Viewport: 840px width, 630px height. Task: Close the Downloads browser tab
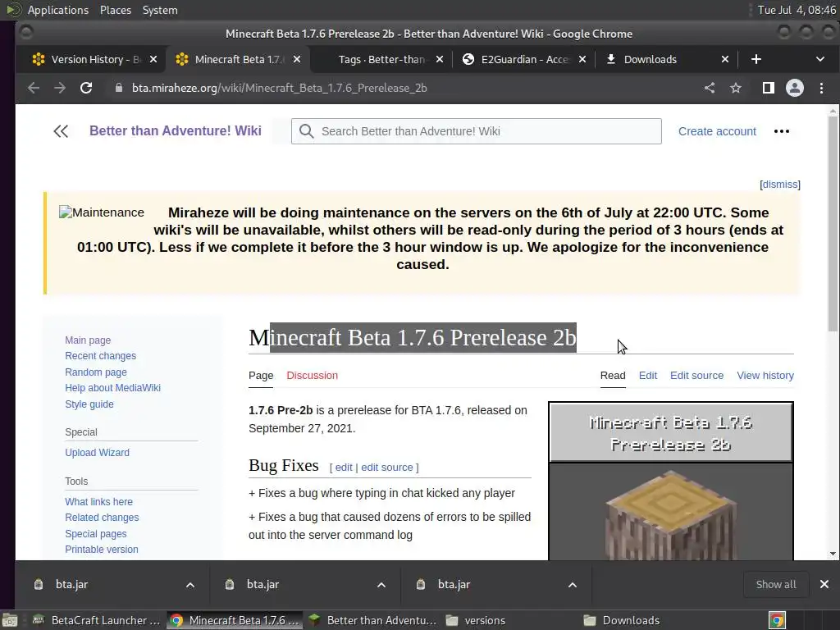coord(725,59)
